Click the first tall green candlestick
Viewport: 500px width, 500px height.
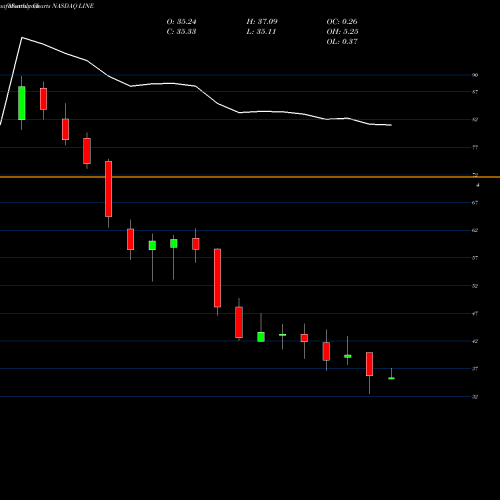pyautogui.click(x=22, y=103)
